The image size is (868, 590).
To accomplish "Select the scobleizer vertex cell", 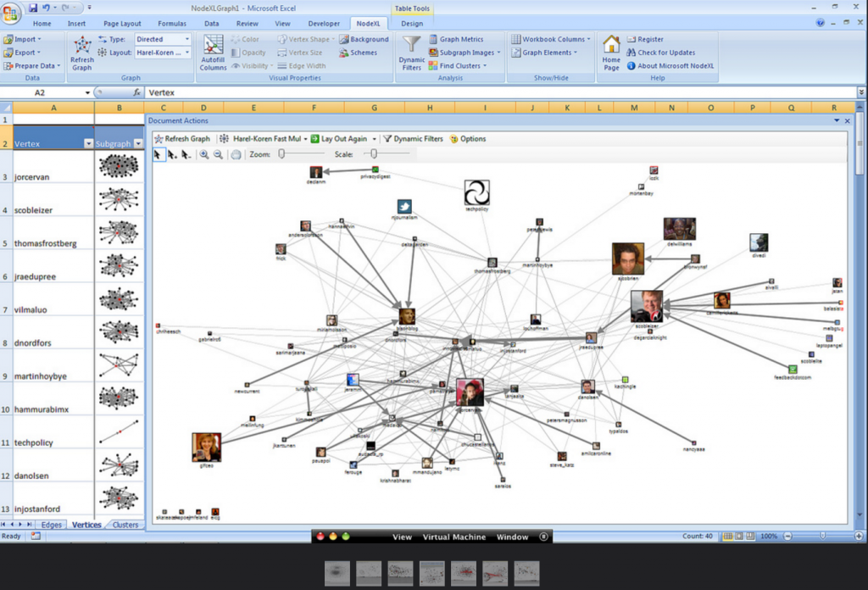I will (x=53, y=199).
